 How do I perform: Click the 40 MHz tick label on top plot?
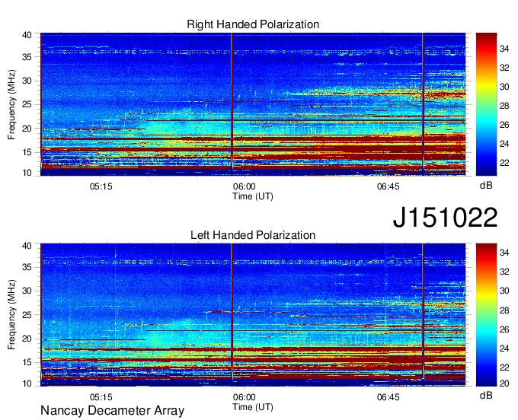[x=27, y=35]
